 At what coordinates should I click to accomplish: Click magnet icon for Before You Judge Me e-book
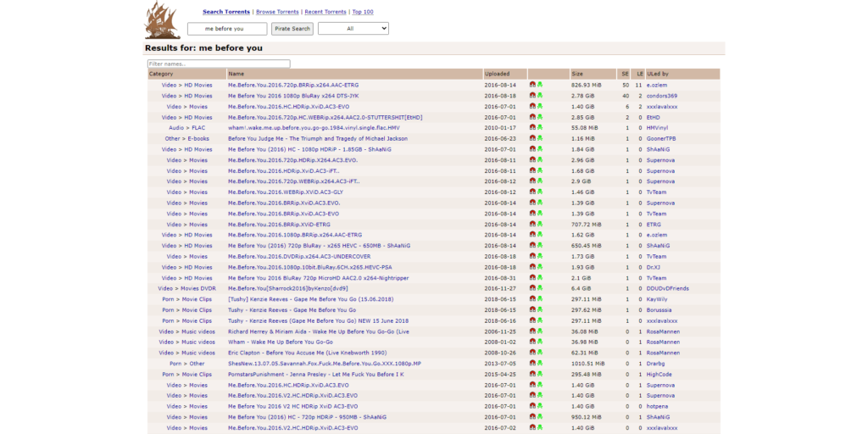pos(532,138)
